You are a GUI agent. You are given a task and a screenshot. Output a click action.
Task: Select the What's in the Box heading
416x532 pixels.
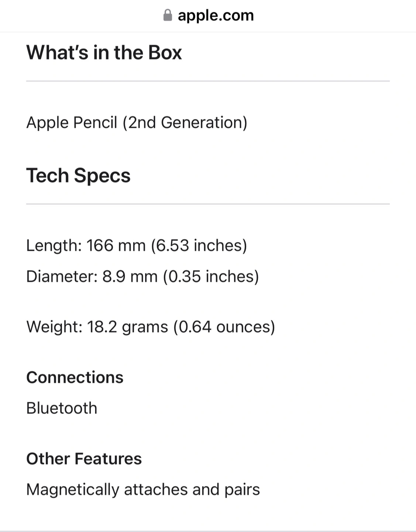(104, 52)
